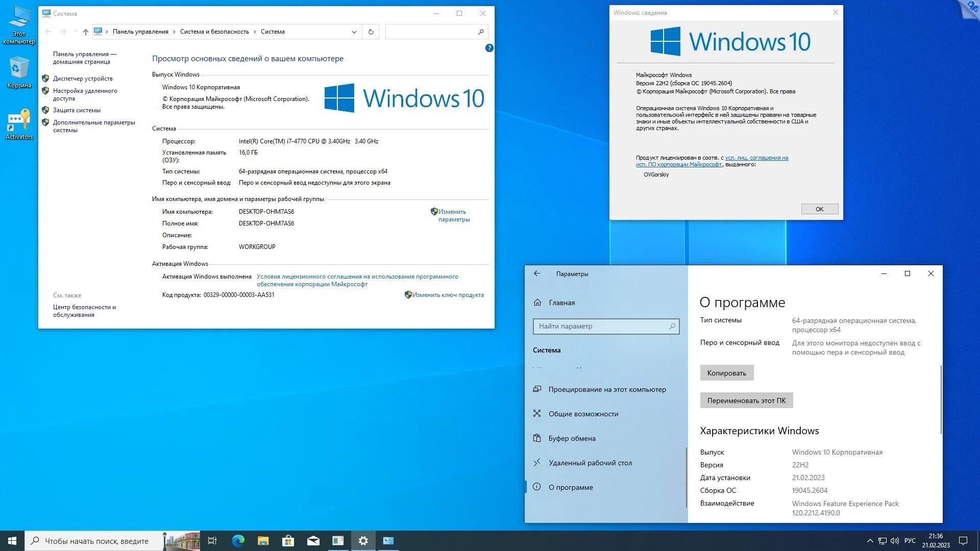Screen dimensions: 980x551
Task: Expand the Система и безопасность breadcrumb
Action: click(x=254, y=32)
